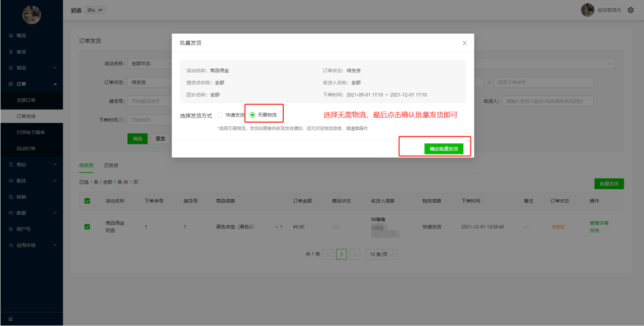Expand the 应用市场 sidebar menu

click(31, 245)
